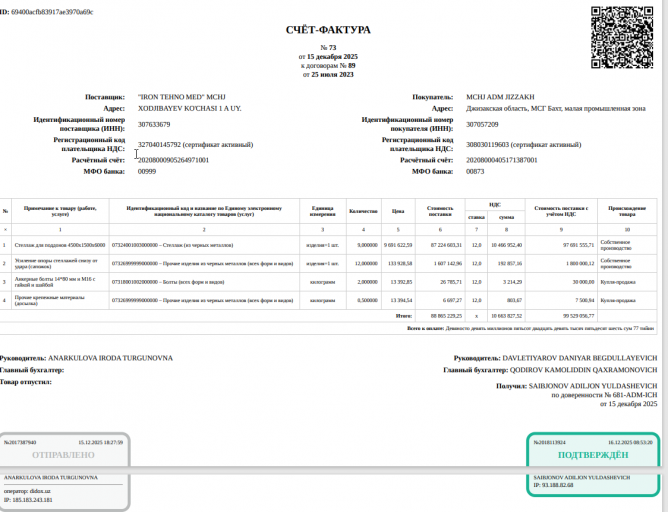Select buyer name MCHJ ADM JIZZAKH
The image size is (668, 512).
click(x=500, y=97)
